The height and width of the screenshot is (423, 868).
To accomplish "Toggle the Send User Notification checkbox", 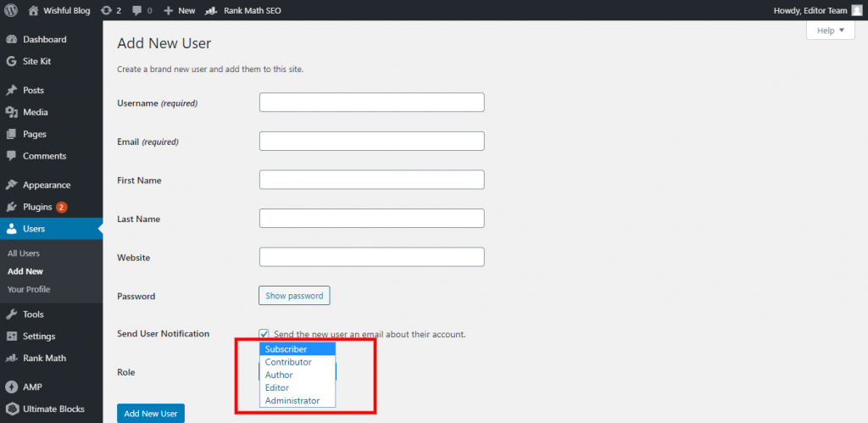I will pos(264,334).
